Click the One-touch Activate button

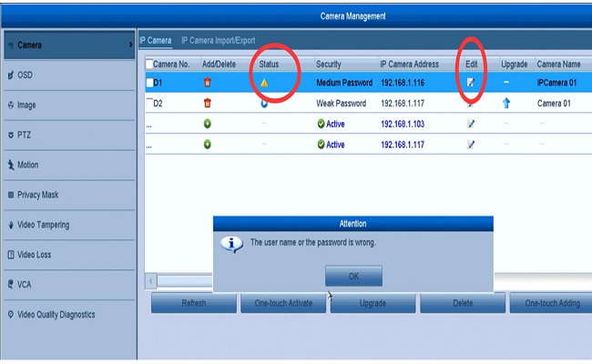[283, 303]
